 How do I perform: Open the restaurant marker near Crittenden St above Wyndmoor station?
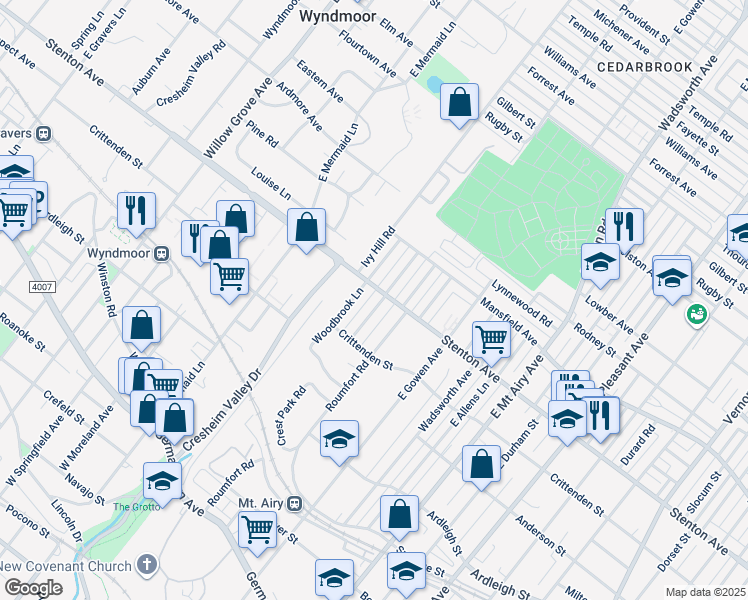click(x=136, y=214)
